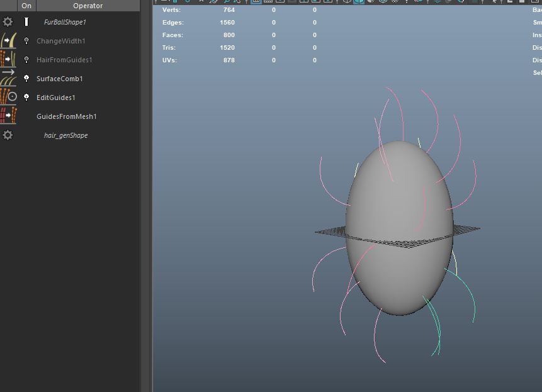Click the gear icon beside FurBallShape1
The image size is (542, 392).
(x=8, y=22)
